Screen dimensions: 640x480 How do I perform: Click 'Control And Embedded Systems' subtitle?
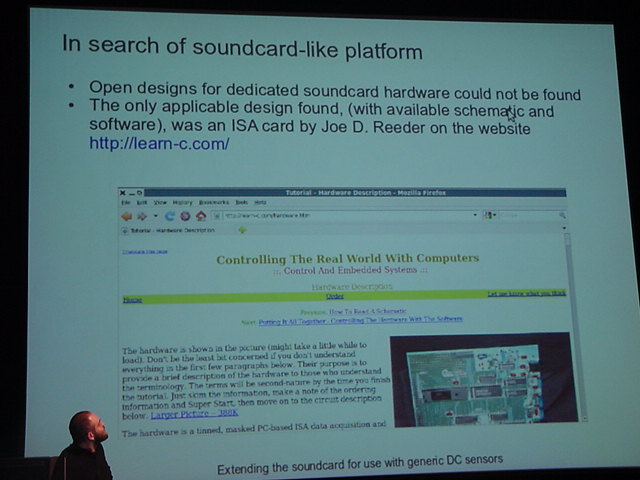pyautogui.click(x=351, y=270)
